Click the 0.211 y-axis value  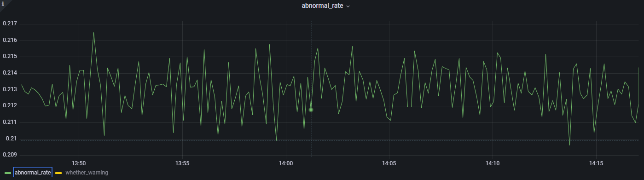[10, 122]
